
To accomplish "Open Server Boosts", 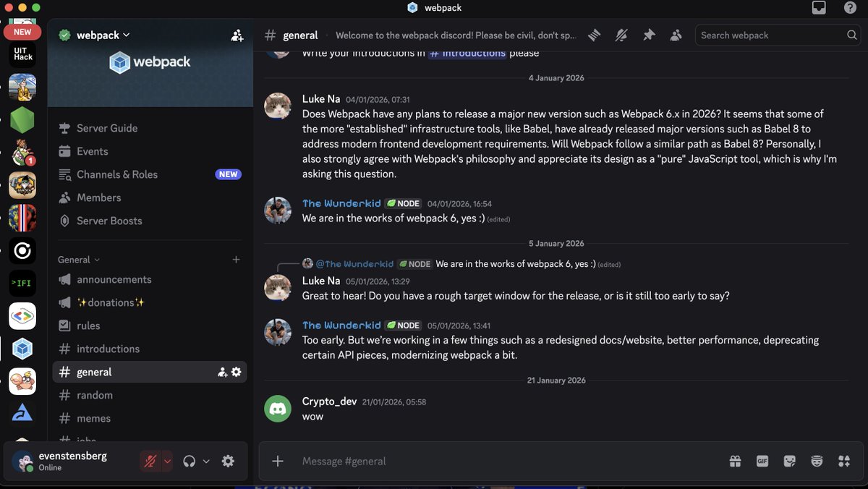I will pyautogui.click(x=150, y=221).
